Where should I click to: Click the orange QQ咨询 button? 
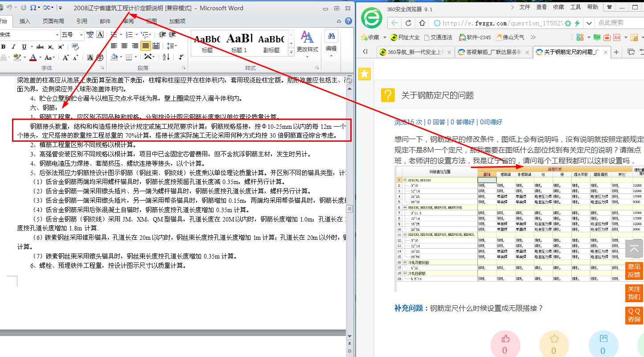(634, 315)
